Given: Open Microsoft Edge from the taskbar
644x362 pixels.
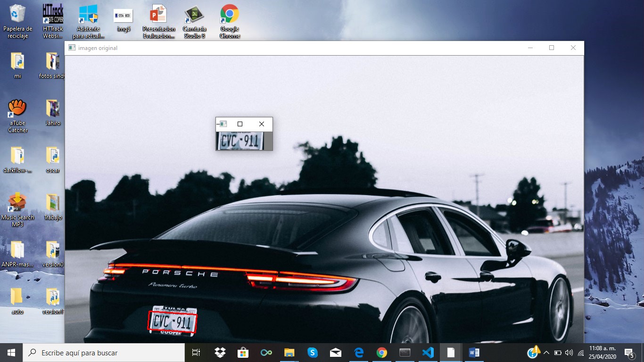Looking at the screenshot, I should point(358,353).
